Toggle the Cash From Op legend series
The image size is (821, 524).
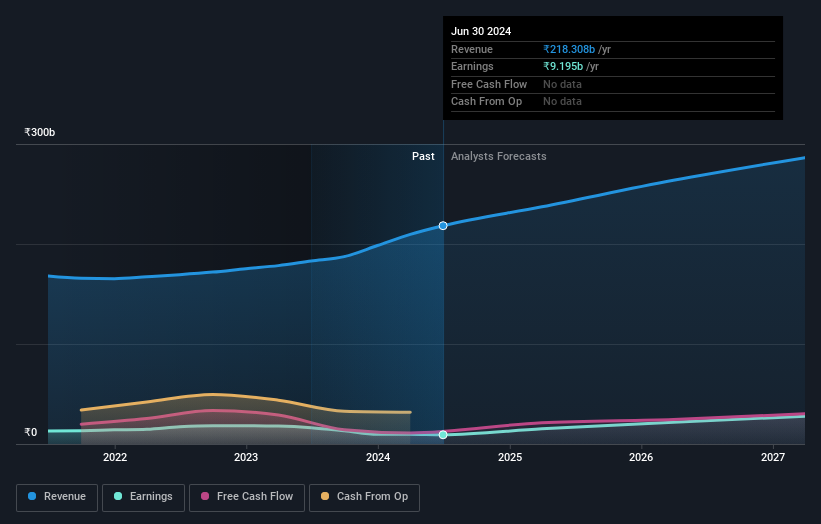tap(364, 497)
